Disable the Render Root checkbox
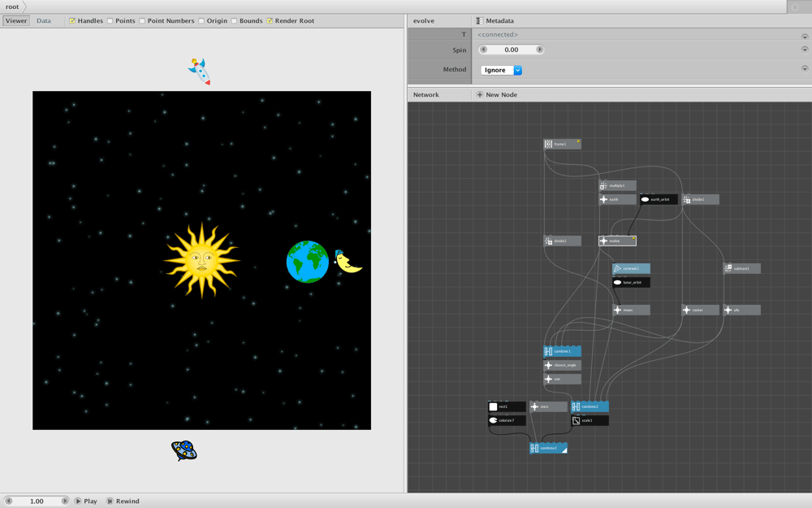812x508 pixels. click(270, 21)
